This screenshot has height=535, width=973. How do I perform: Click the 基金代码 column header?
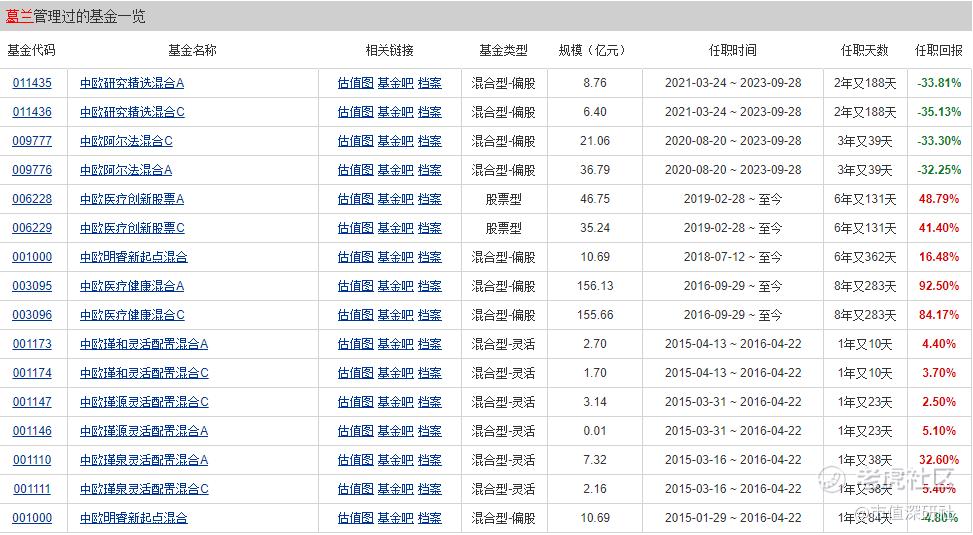tap(31, 50)
